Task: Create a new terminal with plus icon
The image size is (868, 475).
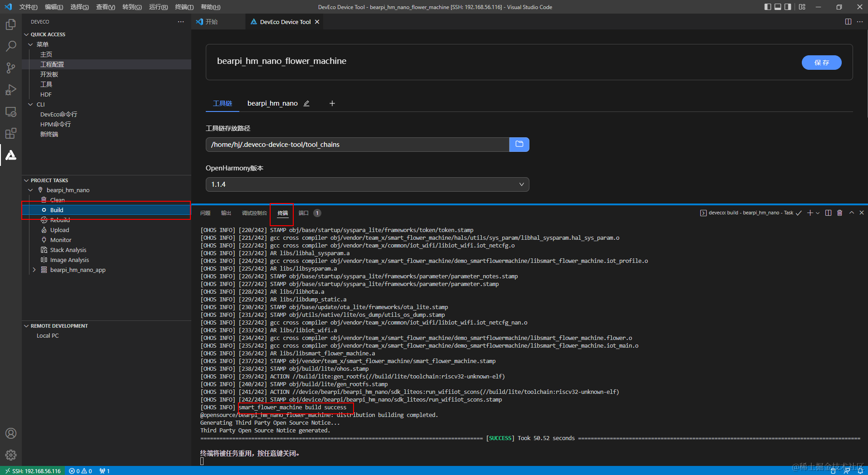Action: coord(810,213)
